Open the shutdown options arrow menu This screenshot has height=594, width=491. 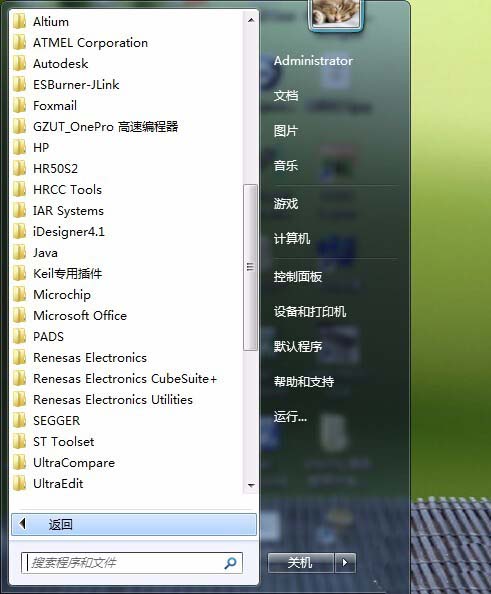[345, 563]
